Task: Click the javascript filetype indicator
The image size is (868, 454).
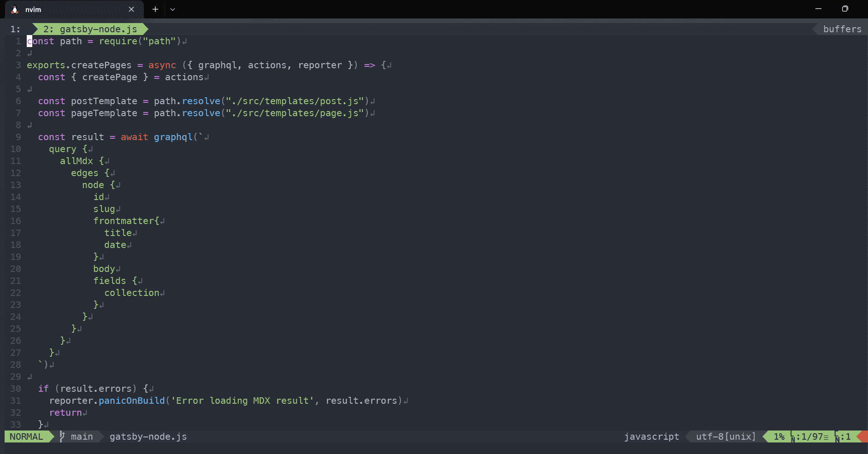Action: [x=651, y=436]
